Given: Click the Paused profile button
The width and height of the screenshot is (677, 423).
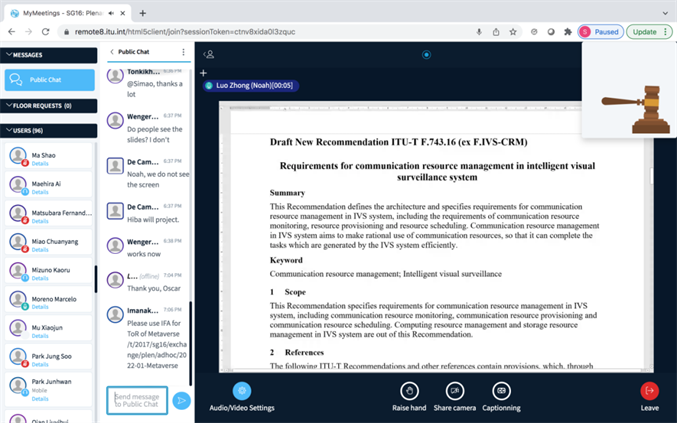Looking at the screenshot, I should click(x=601, y=32).
